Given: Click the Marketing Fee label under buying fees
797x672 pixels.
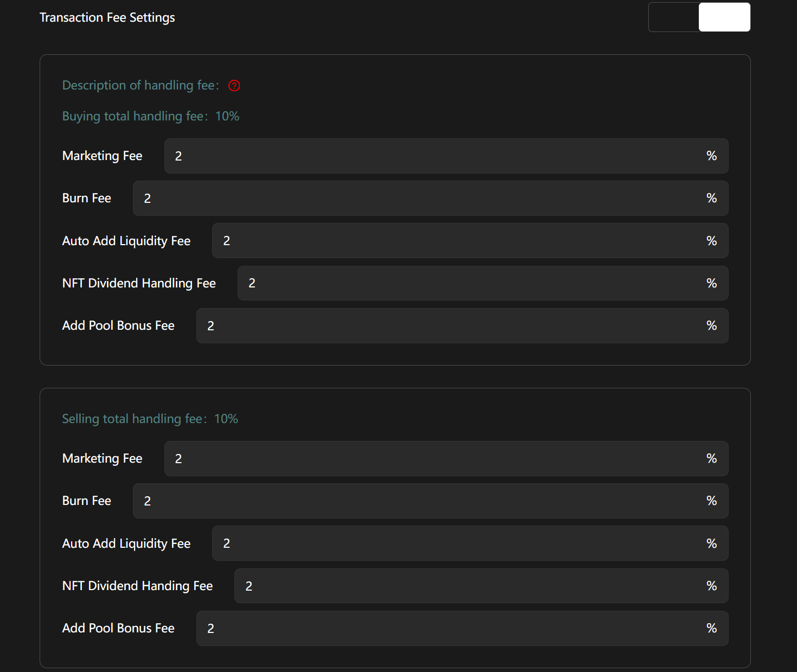Looking at the screenshot, I should [102, 156].
